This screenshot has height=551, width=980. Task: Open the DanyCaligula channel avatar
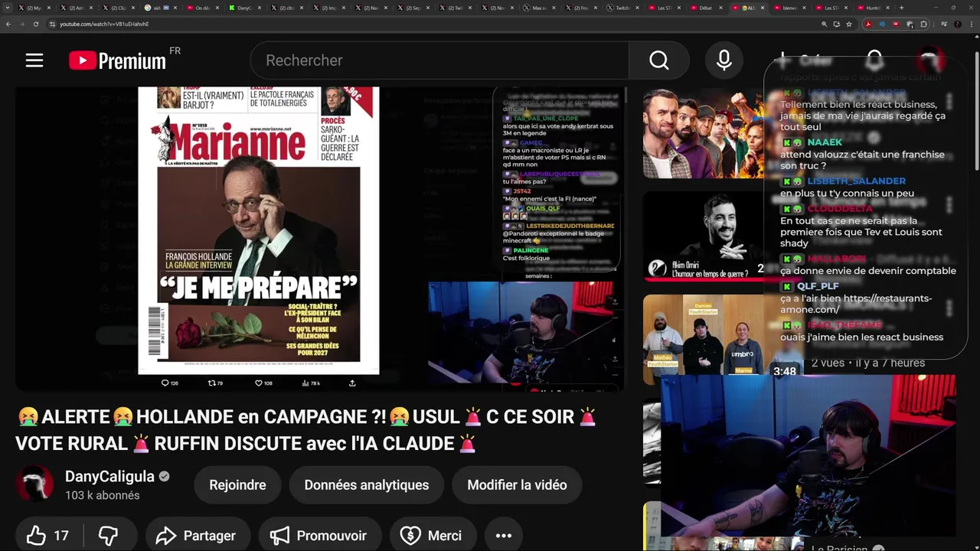click(x=35, y=485)
